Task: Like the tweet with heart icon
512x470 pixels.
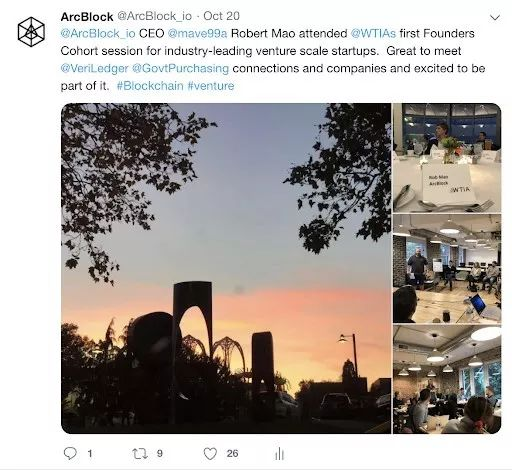Action: pos(210,454)
